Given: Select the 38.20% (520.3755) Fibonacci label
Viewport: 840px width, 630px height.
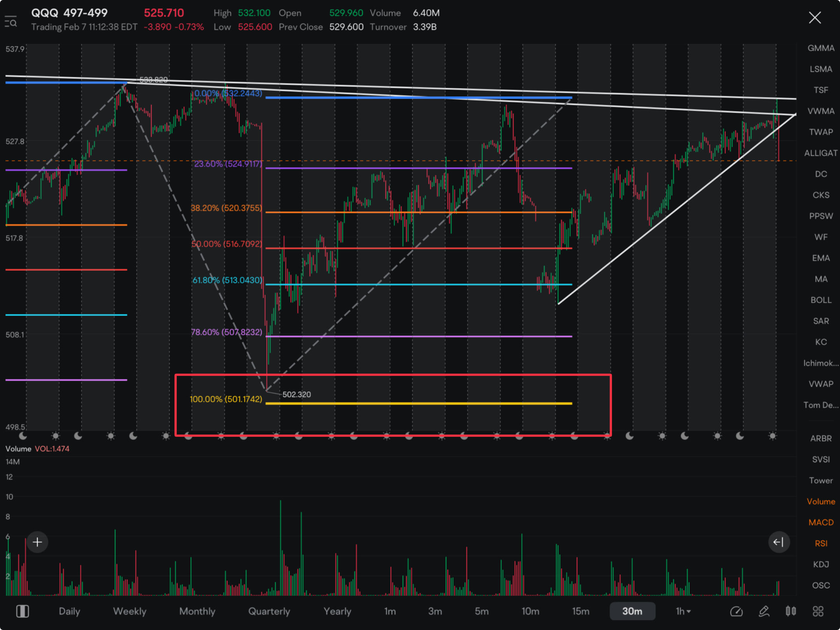Looking at the screenshot, I should pos(226,208).
